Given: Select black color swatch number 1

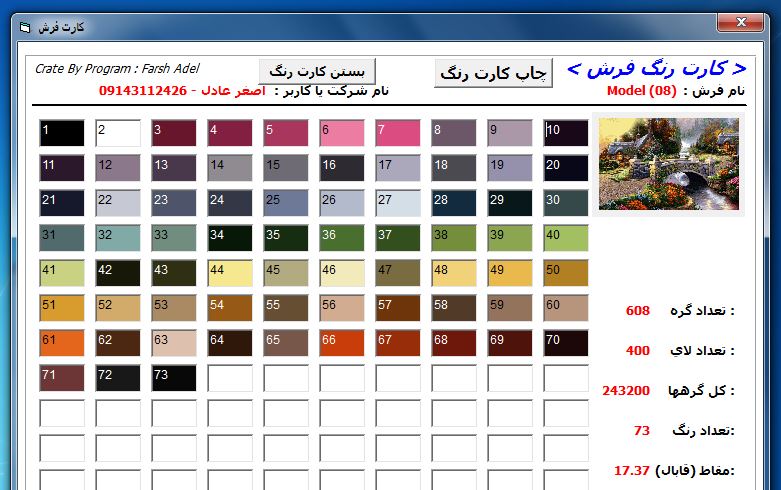Looking at the screenshot, I should [62, 134].
